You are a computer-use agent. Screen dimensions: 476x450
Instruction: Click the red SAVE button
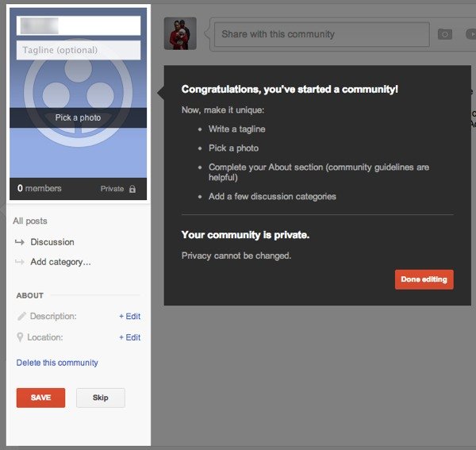[40, 398]
